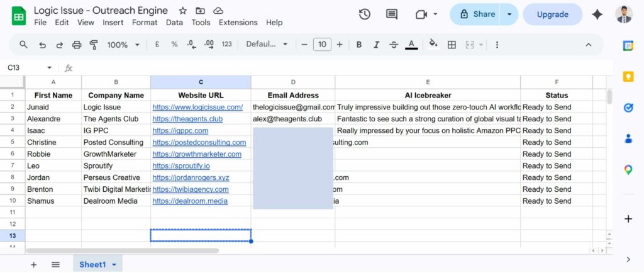Screen dimensions: 644x273
Task: Star the Logic Issue document
Action: coord(183,11)
